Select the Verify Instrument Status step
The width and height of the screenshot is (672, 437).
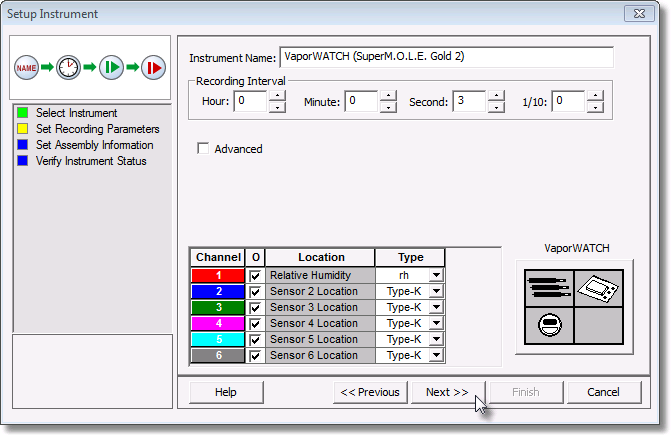coord(81,161)
